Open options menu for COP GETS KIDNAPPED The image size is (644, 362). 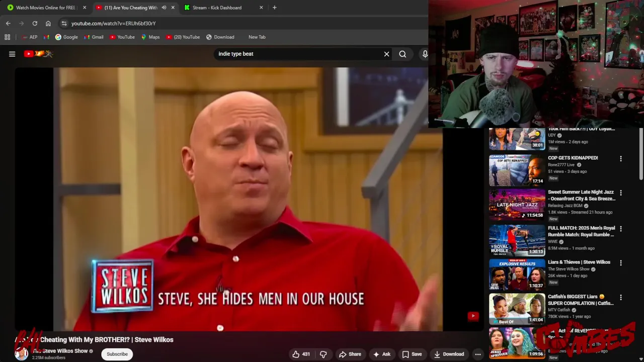click(x=620, y=158)
